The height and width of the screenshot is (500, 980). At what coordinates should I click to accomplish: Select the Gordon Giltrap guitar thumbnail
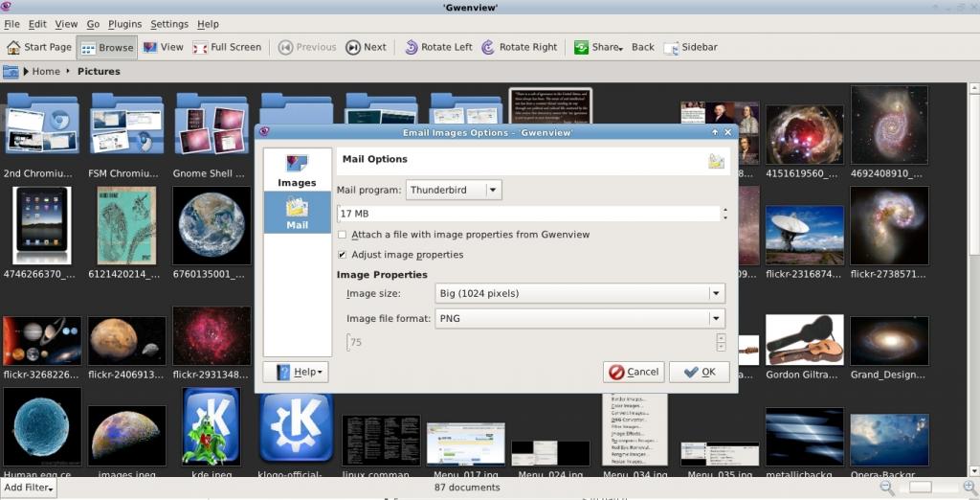(x=804, y=340)
